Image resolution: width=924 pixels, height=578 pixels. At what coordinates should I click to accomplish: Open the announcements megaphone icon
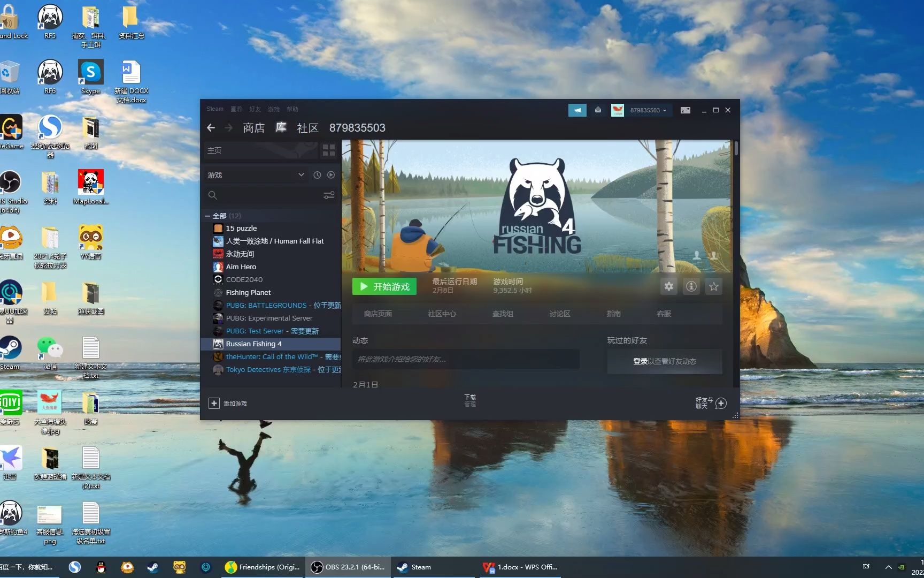577,110
